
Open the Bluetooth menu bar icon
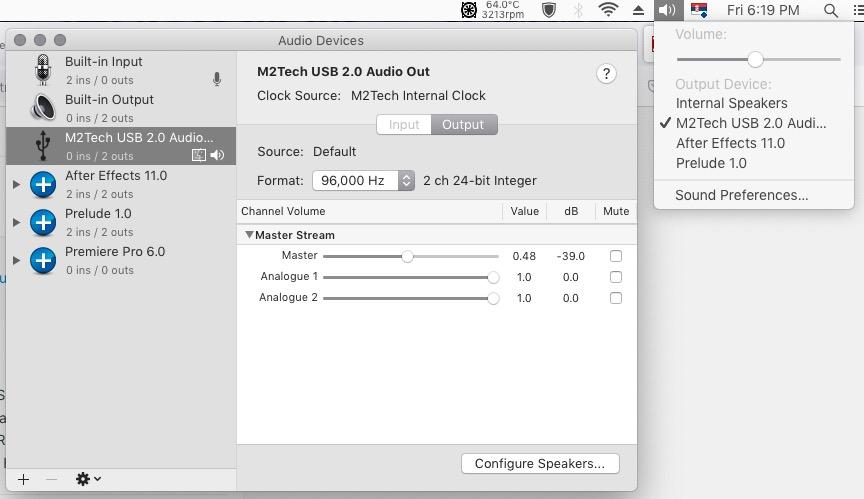[578, 10]
